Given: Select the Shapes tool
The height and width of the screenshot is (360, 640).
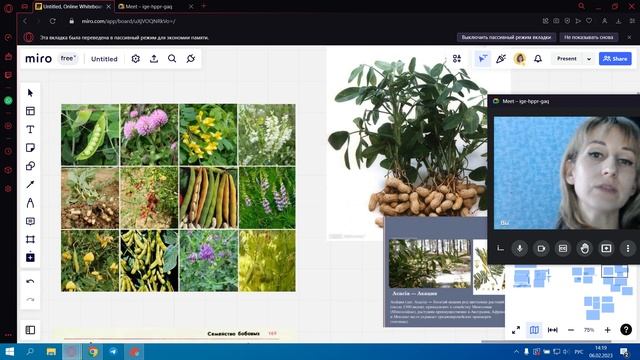Looking at the screenshot, I should point(30,166).
